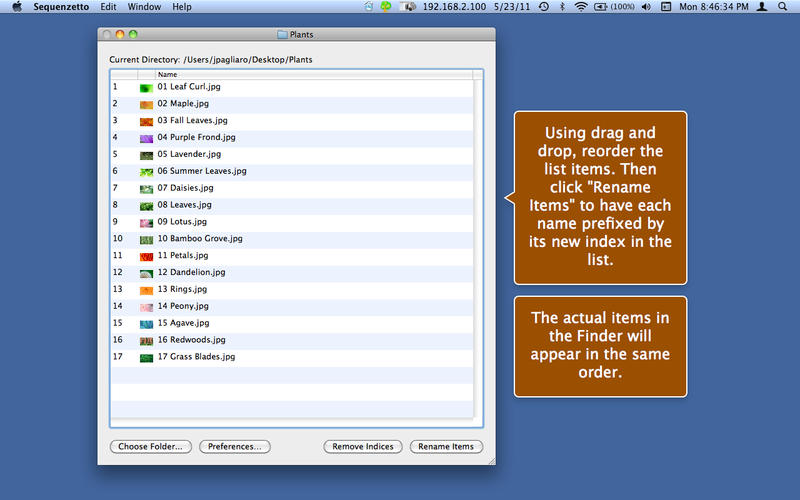This screenshot has height=500, width=800.
Task: Select the 03 Fall Leaves.jpg thumbnail
Action: (x=146, y=121)
